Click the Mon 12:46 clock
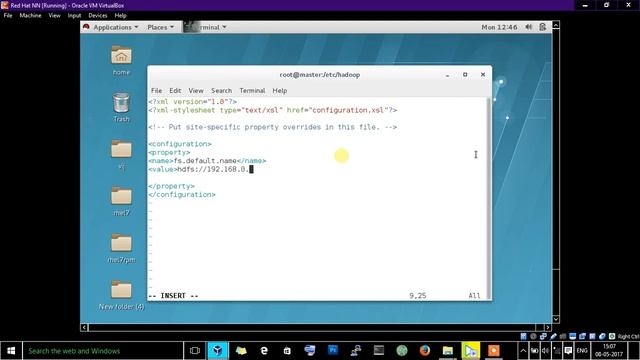Viewport: 640px width, 360px height. pos(499,27)
